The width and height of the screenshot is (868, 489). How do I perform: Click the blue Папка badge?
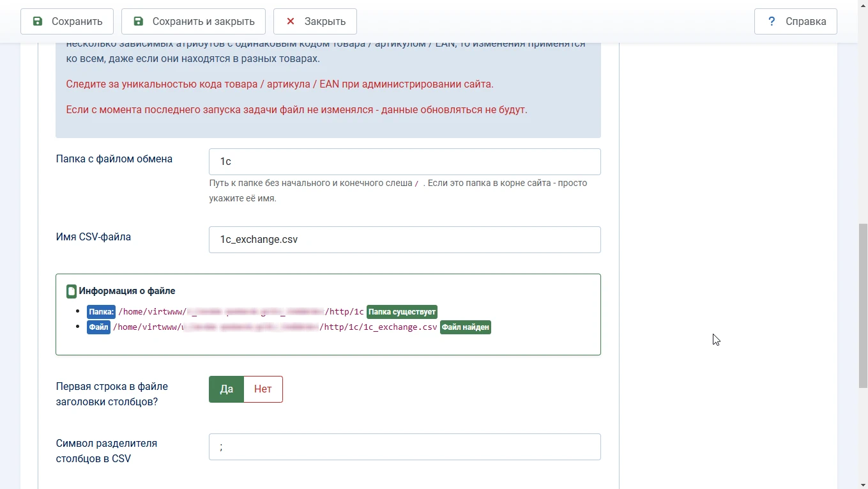point(101,312)
